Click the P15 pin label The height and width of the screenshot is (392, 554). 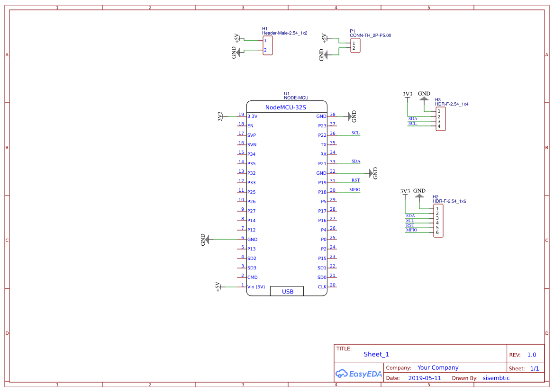pyautogui.click(x=322, y=258)
